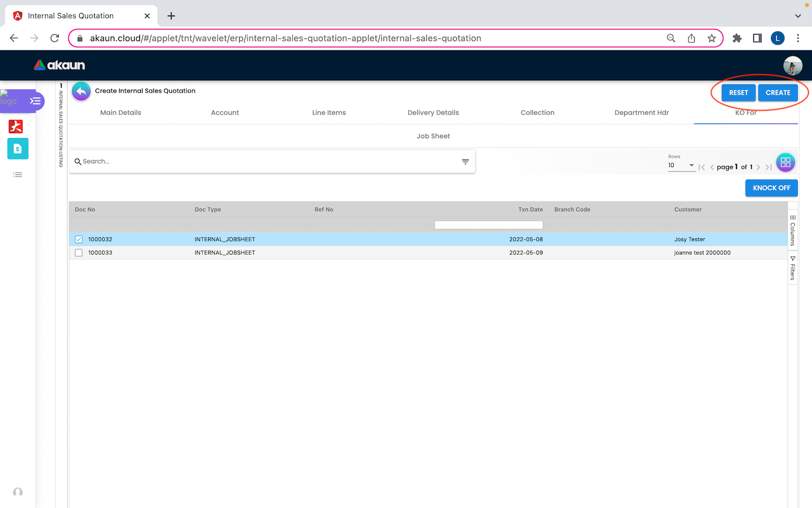Open the Rows per page dropdown
Screen dimensions: 812x508
pos(681,165)
